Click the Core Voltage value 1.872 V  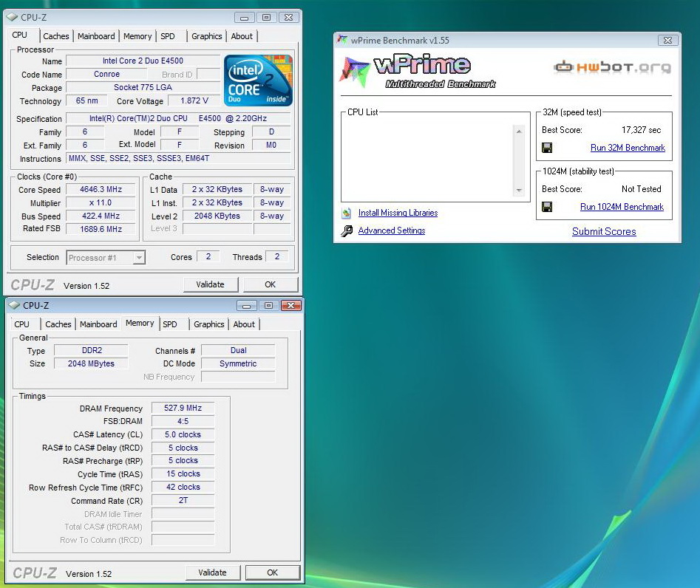194,100
